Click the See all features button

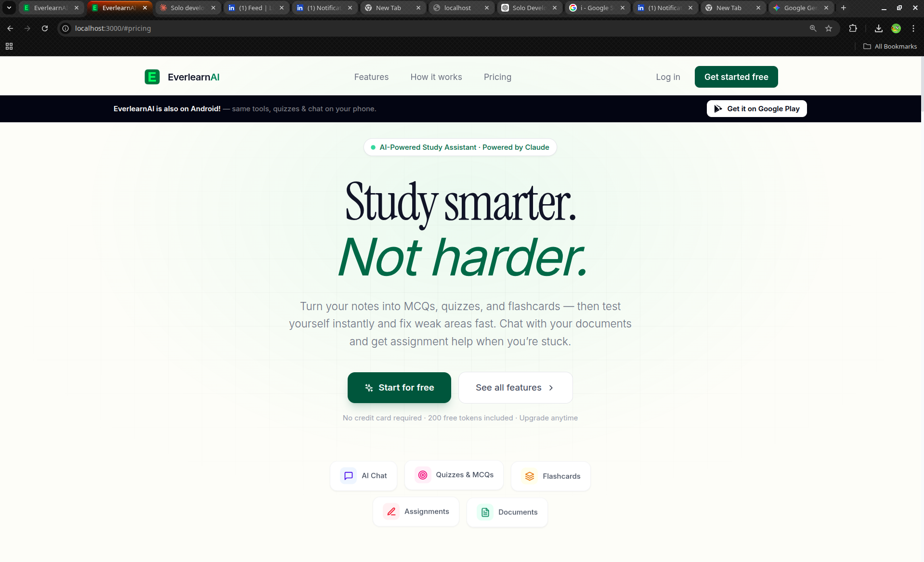pyautogui.click(x=515, y=388)
